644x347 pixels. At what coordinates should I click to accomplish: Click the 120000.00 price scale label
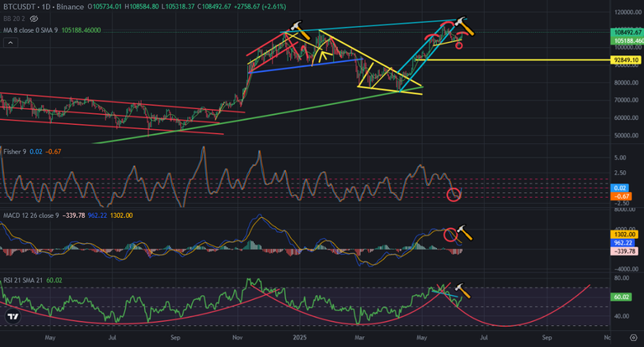(x=628, y=13)
